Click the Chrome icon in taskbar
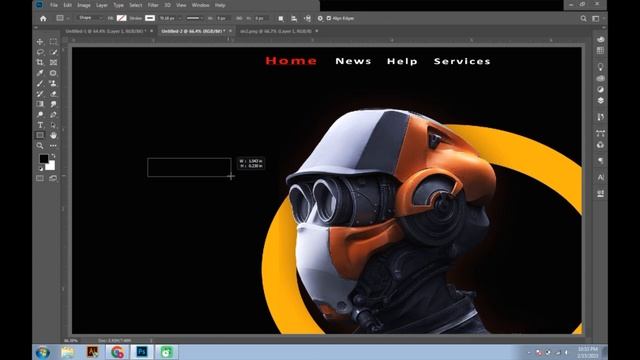 coord(117,351)
